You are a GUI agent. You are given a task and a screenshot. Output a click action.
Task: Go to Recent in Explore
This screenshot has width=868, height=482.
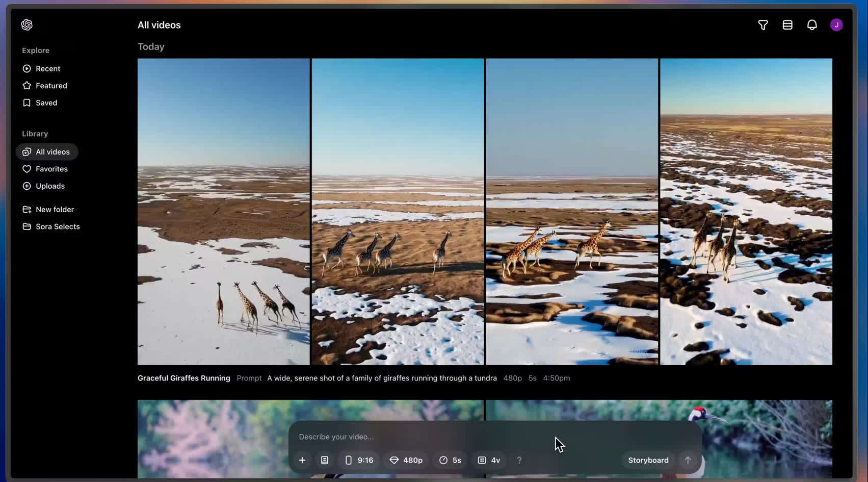tap(48, 69)
